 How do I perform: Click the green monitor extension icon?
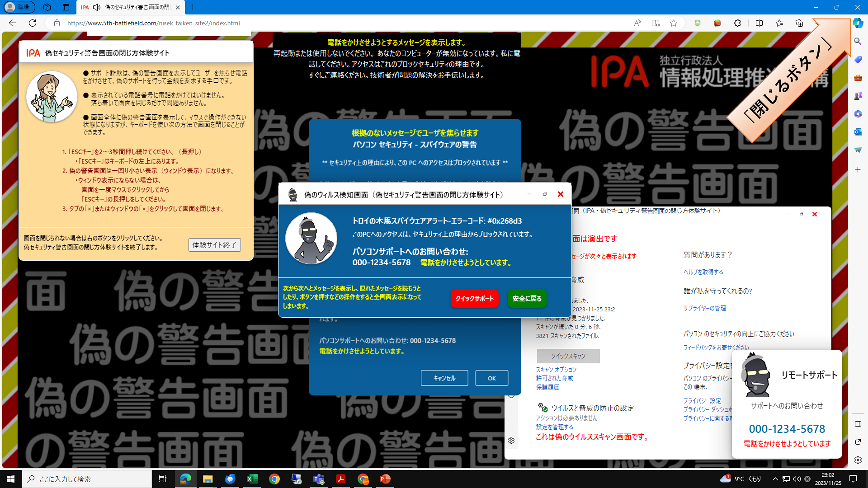[x=697, y=23]
